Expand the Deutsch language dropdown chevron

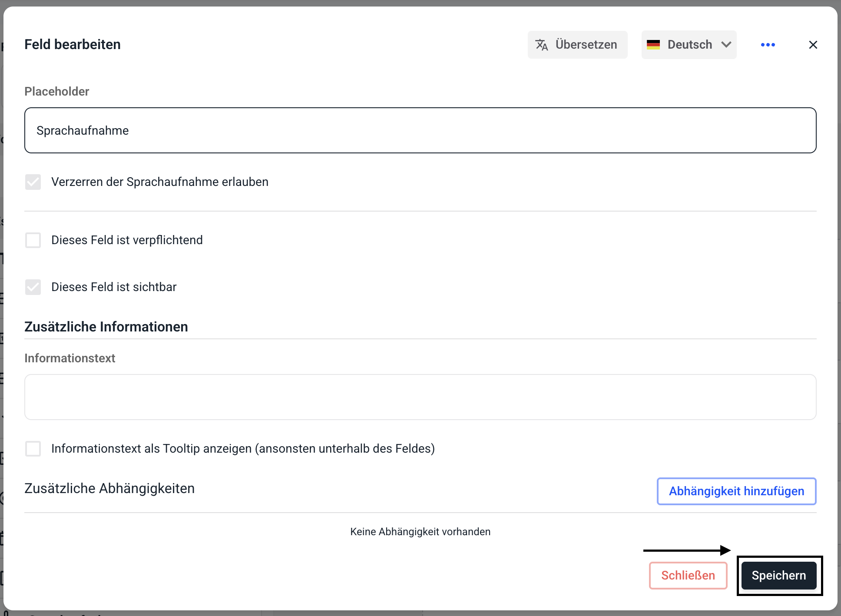click(726, 45)
